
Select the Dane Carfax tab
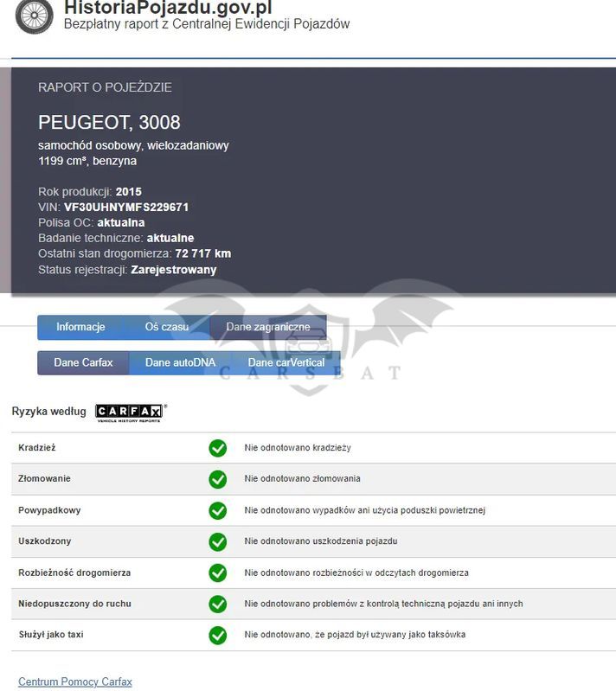83,362
